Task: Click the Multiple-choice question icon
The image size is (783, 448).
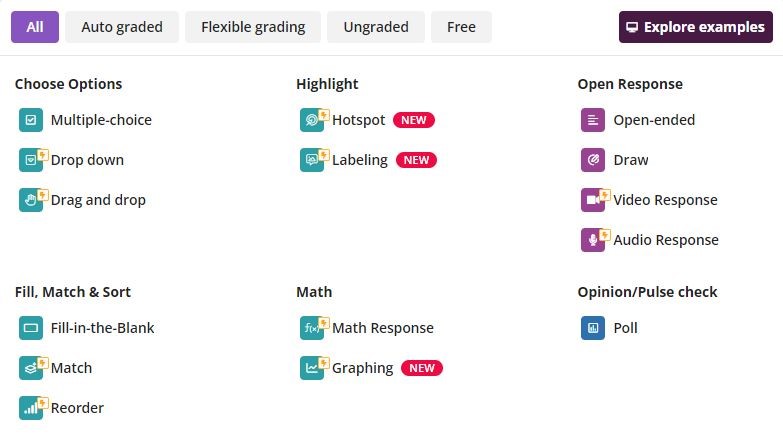Action: click(31, 120)
